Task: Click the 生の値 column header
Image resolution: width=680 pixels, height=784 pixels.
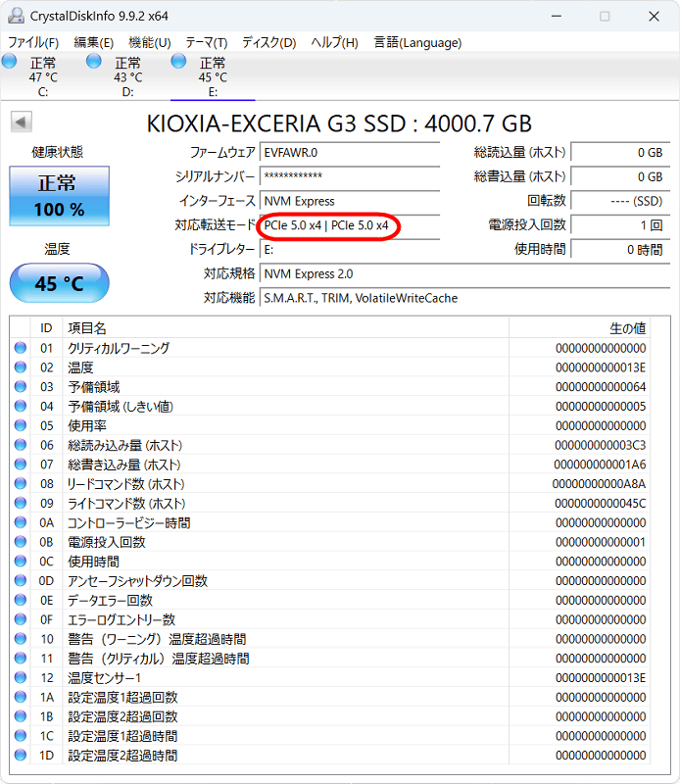Action: pos(579,328)
